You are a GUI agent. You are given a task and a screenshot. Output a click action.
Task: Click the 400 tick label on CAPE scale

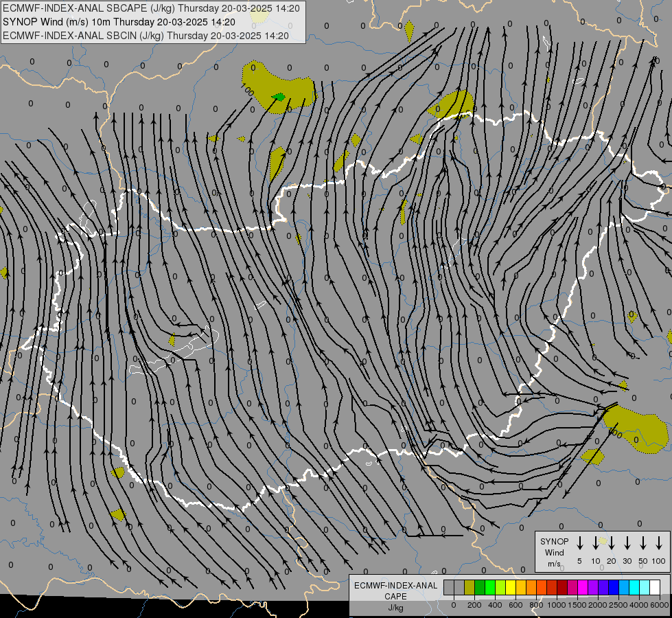click(x=495, y=605)
